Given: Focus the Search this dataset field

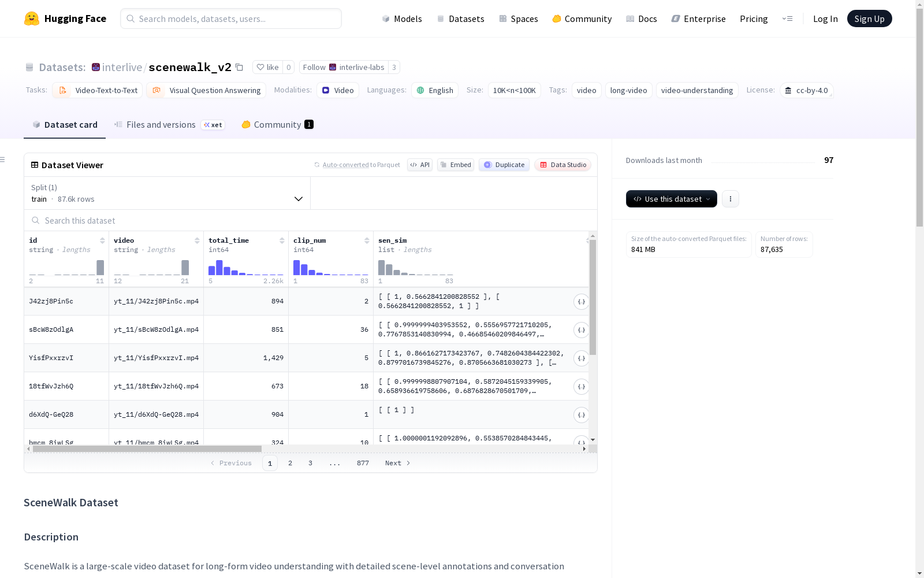Looking at the screenshot, I should click(x=311, y=221).
